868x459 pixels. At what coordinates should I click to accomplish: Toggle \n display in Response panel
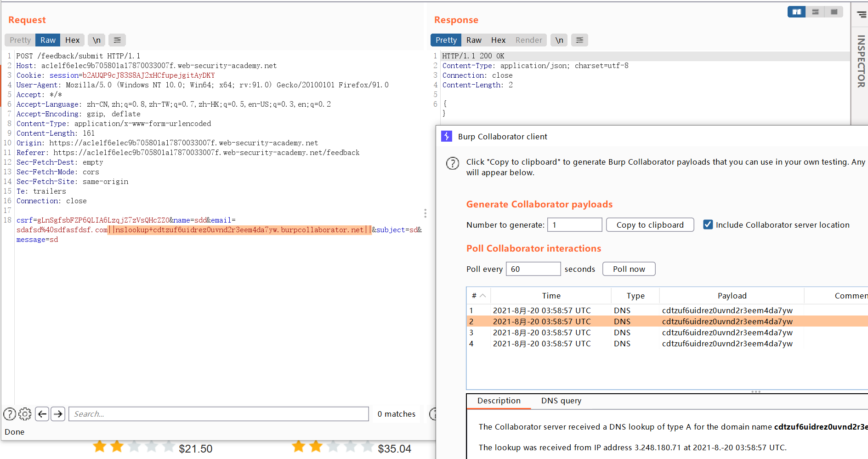[x=559, y=40]
